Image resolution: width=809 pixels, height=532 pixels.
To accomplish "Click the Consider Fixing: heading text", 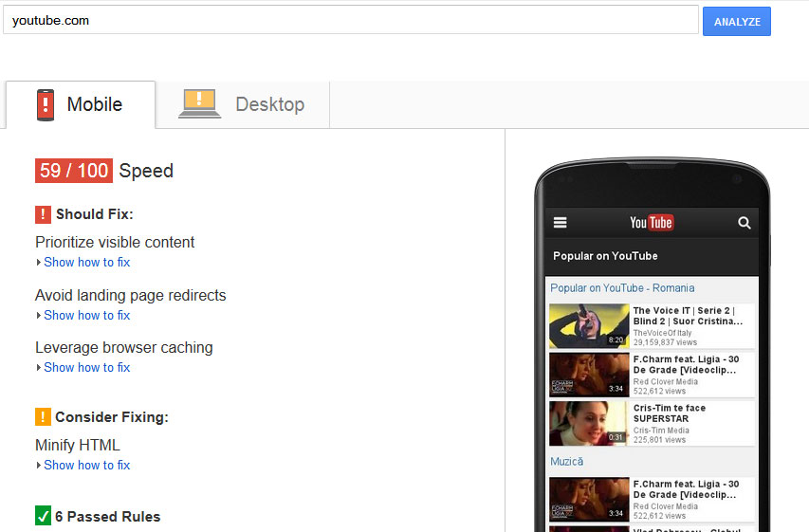I will coord(112,417).
